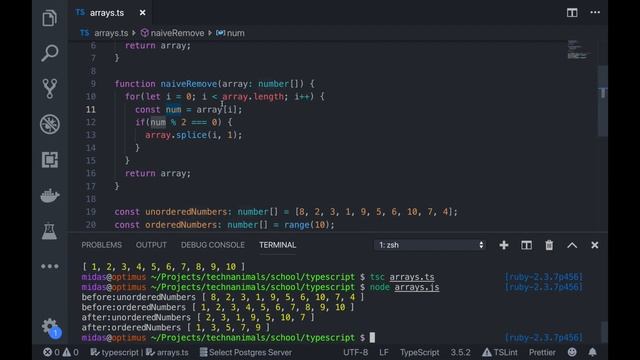Open the Docker view
Screen dimensions: 640x360
[x=50, y=195]
